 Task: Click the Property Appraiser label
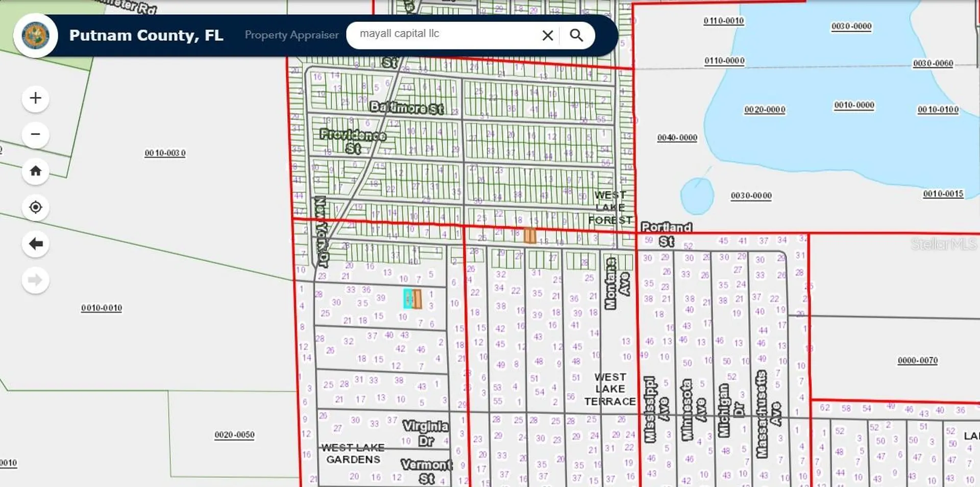(291, 35)
